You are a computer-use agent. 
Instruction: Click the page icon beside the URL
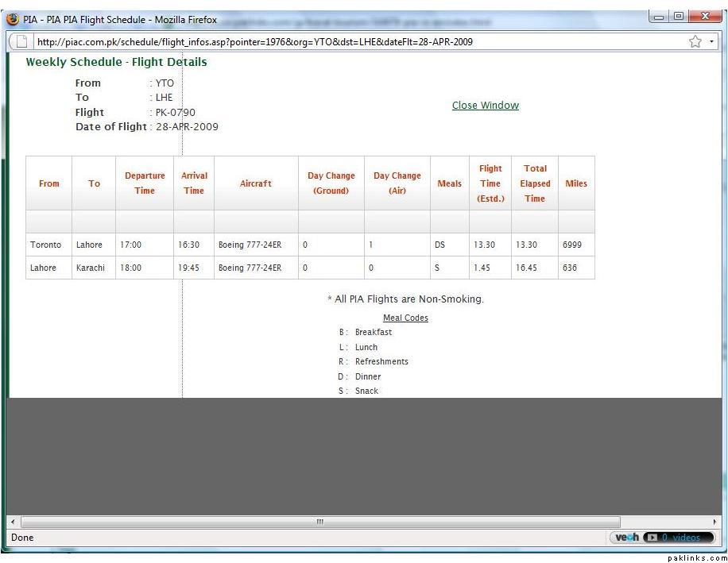point(22,42)
